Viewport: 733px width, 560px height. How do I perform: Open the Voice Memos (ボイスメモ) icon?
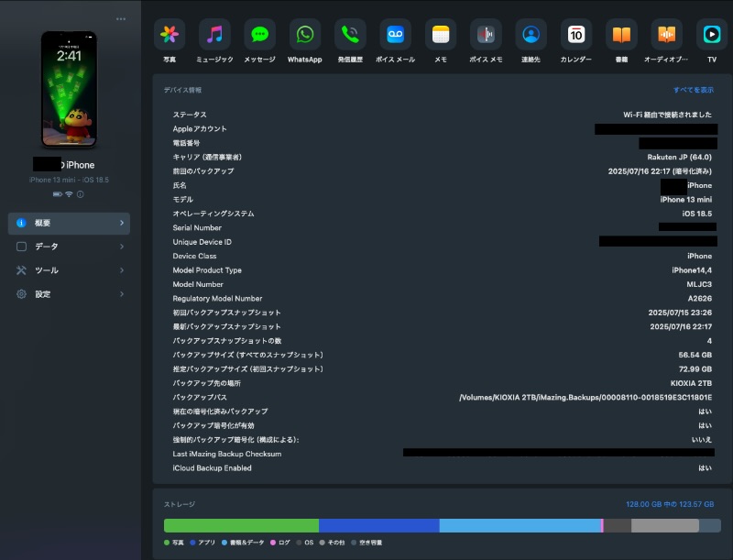(486, 35)
